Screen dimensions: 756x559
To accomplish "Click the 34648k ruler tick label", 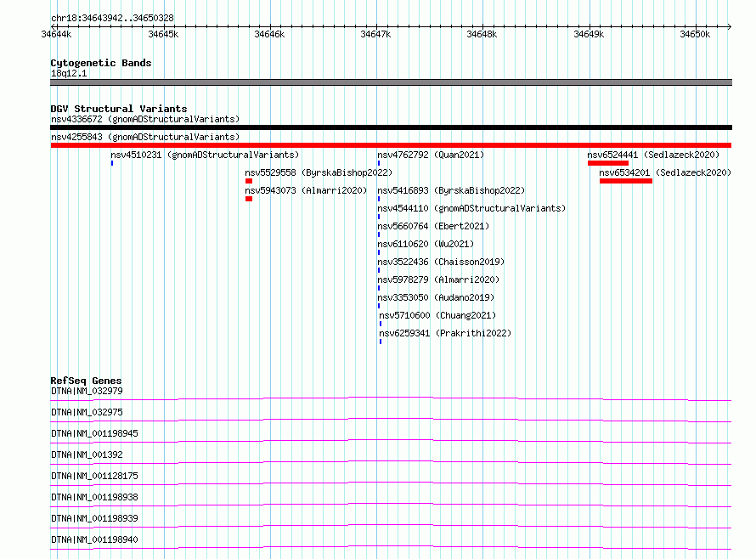I will point(482,34).
